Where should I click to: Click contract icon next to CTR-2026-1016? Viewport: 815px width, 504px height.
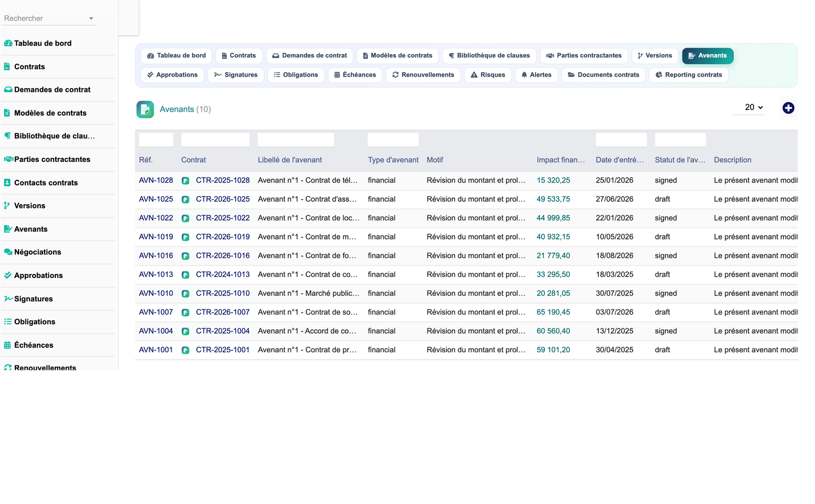click(x=186, y=256)
